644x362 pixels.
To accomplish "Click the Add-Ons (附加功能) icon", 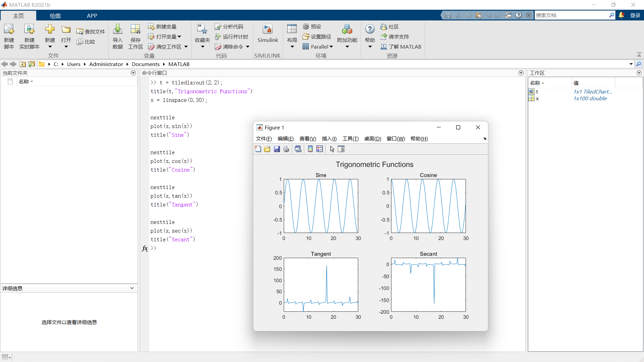I will click(347, 29).
